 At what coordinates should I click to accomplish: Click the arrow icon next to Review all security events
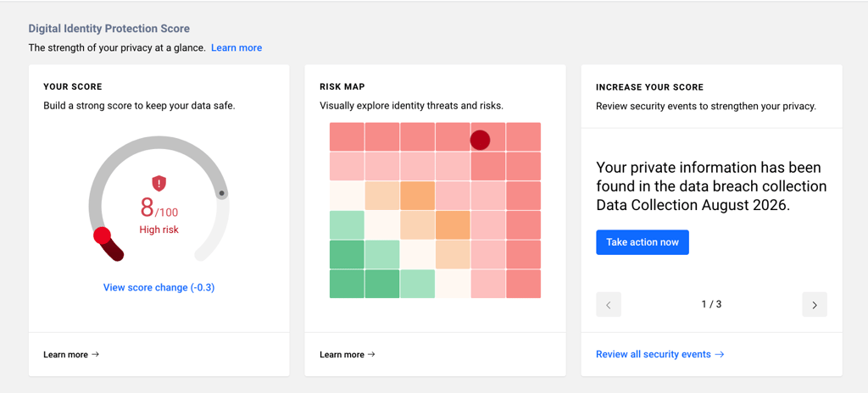[x=720, y=354]
